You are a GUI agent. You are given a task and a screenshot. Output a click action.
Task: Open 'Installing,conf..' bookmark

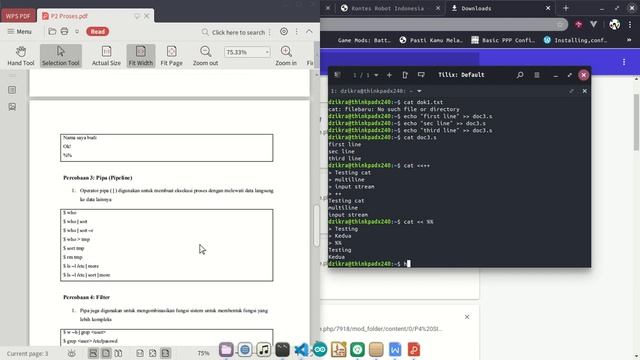pos(575,40)
